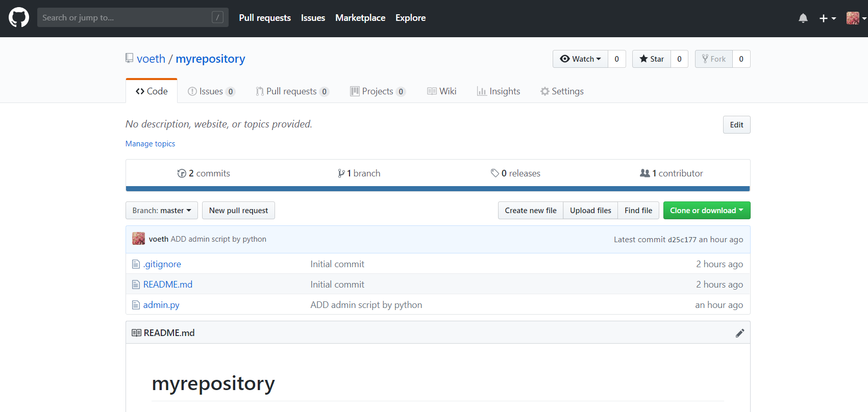Open the Watch dropdown

(x=580, y=59)
